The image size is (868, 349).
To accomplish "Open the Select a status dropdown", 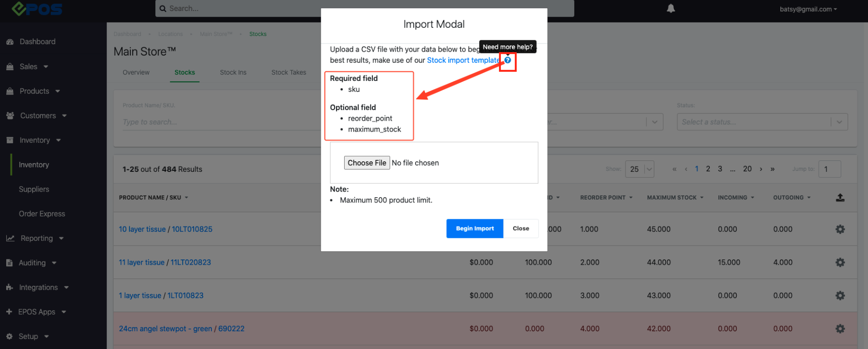I will pos(762,122).
